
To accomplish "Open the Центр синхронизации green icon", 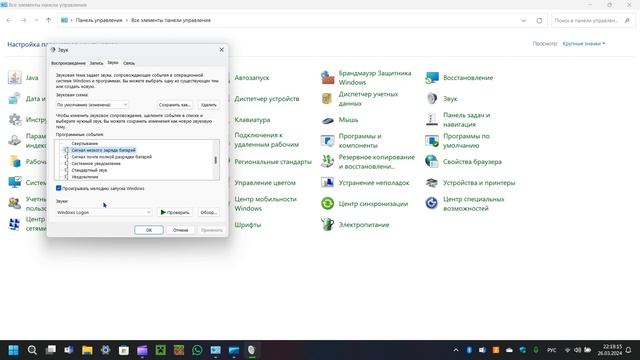I will (x=327, y=203).
